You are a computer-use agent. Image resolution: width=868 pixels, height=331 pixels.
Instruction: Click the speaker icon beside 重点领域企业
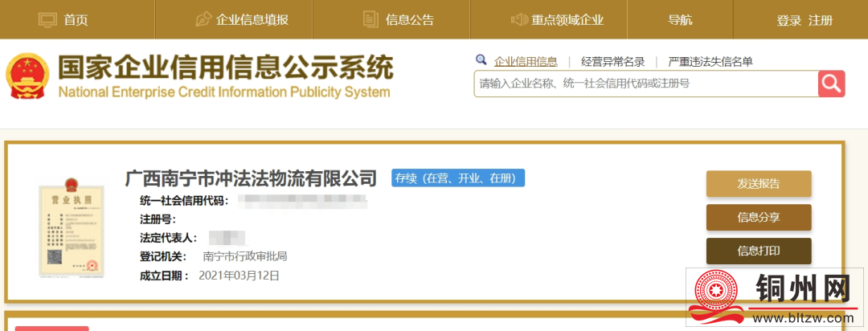tap(519, 20)
